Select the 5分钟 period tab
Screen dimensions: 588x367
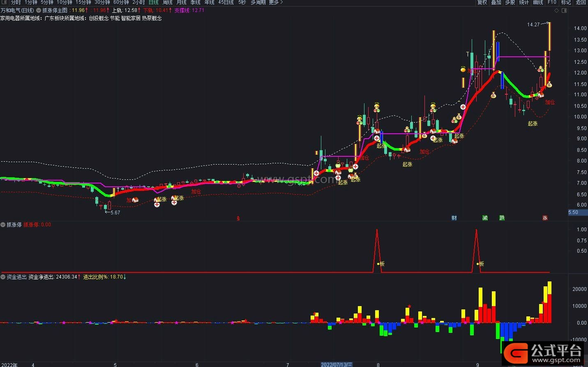coord(47,2)
